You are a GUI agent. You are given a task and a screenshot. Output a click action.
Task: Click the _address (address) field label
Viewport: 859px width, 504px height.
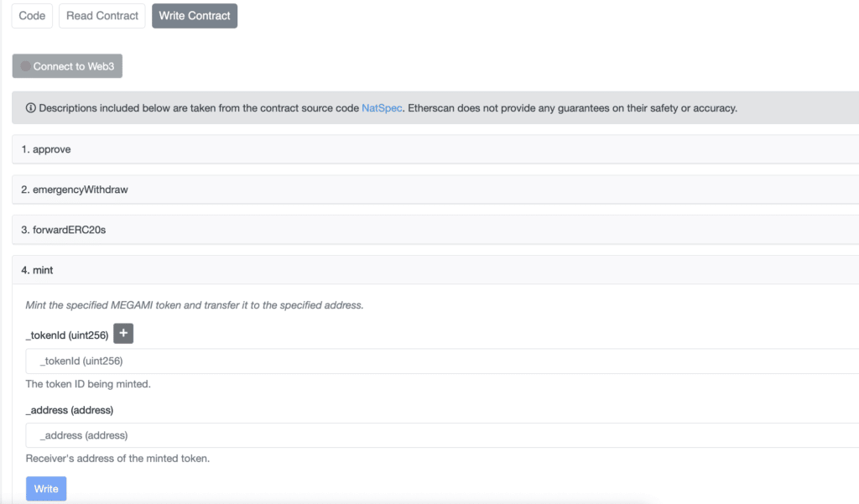(x=70, y=410)
